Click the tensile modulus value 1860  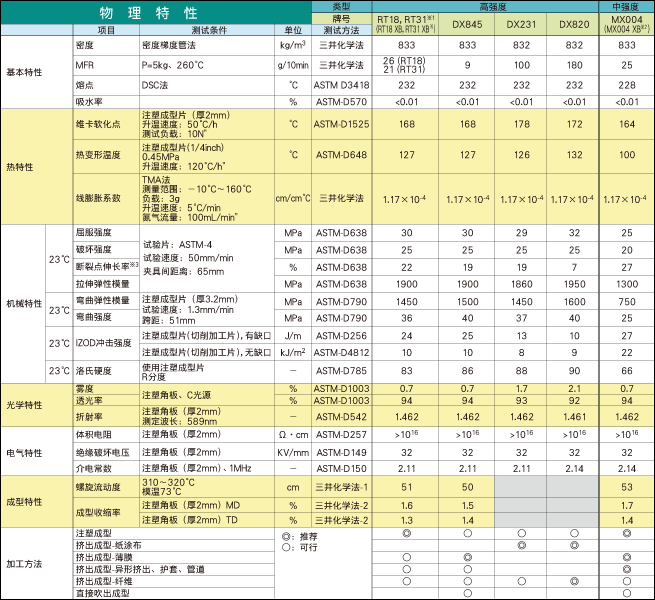[x=521, y=284]
